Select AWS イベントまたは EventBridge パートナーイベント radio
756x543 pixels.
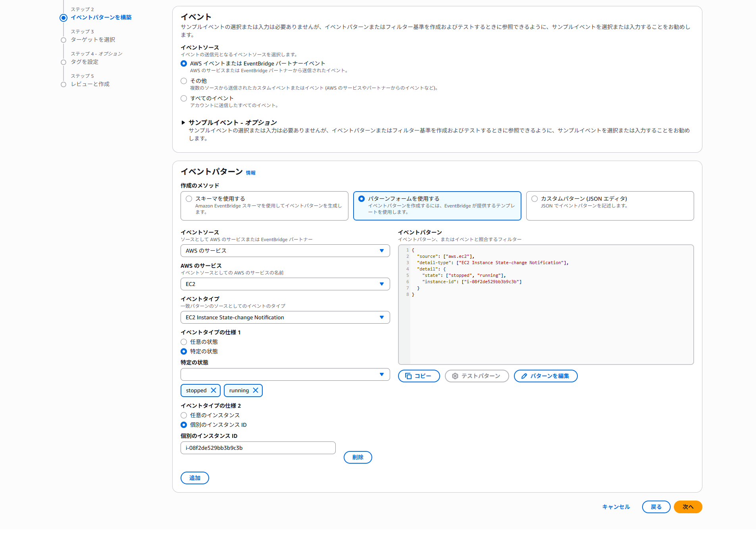[x=184, y=63]
